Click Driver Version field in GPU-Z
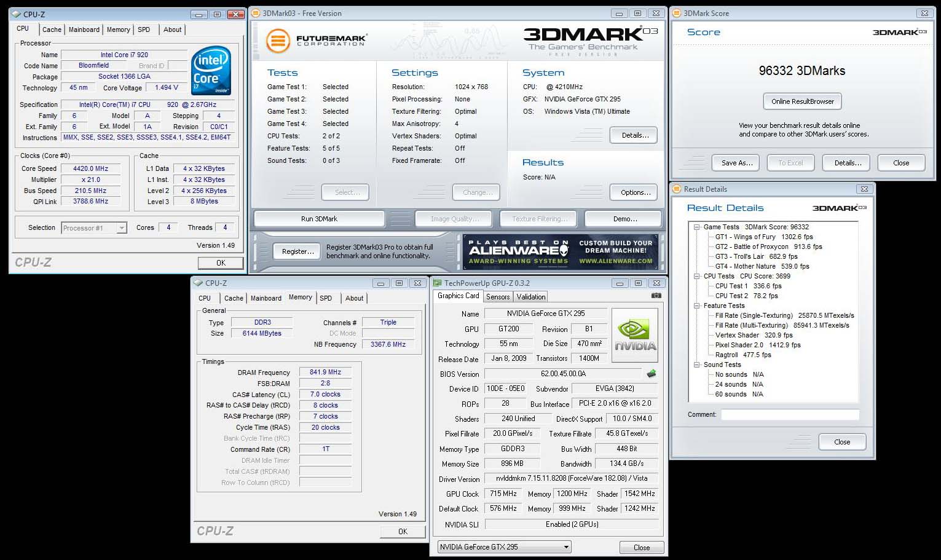Image resolution: width=941 pixels, height=560 pixels. tap(572, 478)
